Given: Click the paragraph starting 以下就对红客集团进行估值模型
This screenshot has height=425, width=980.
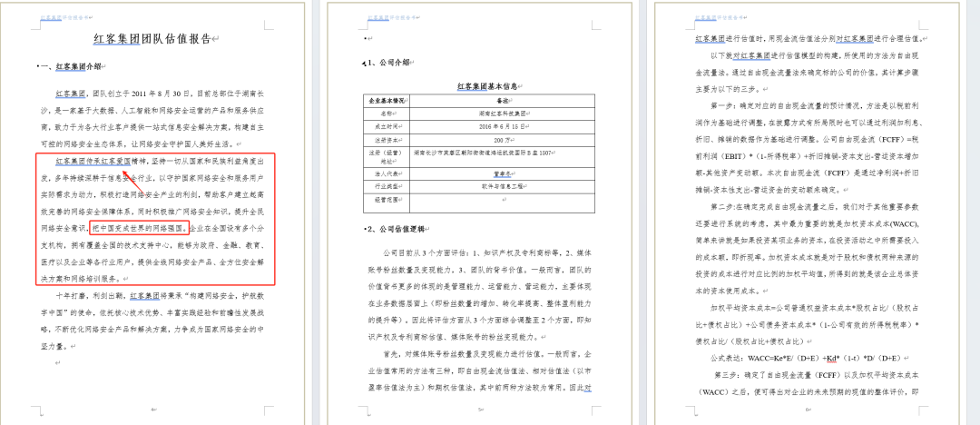Looking at the screenshot, I should [809, 73].
